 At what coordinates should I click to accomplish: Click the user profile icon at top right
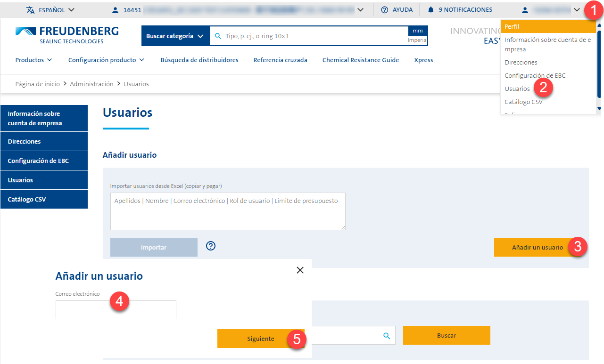[x=525, y=10]
